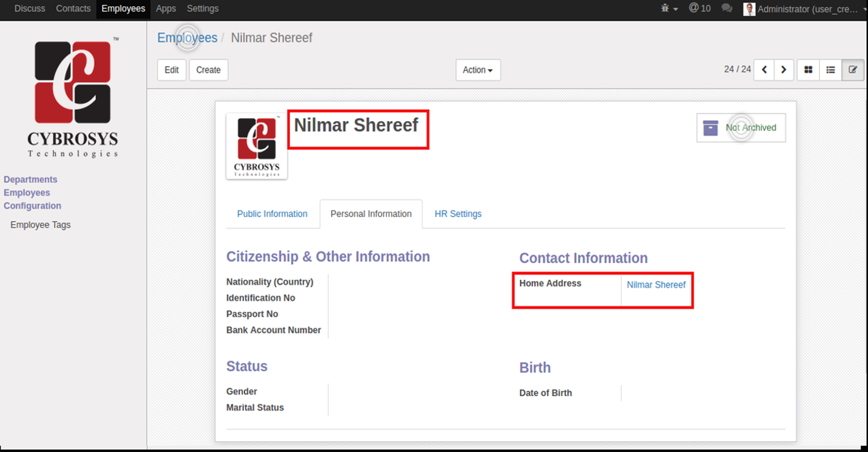Click the Birth section heading
The width and height of the screenshot is (868, 452).
coord(535,368)
